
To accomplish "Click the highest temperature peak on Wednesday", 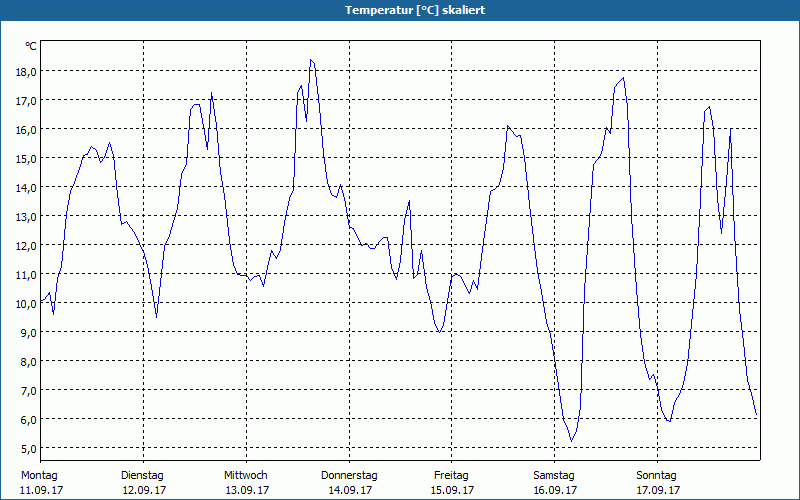I will point(311,60).
